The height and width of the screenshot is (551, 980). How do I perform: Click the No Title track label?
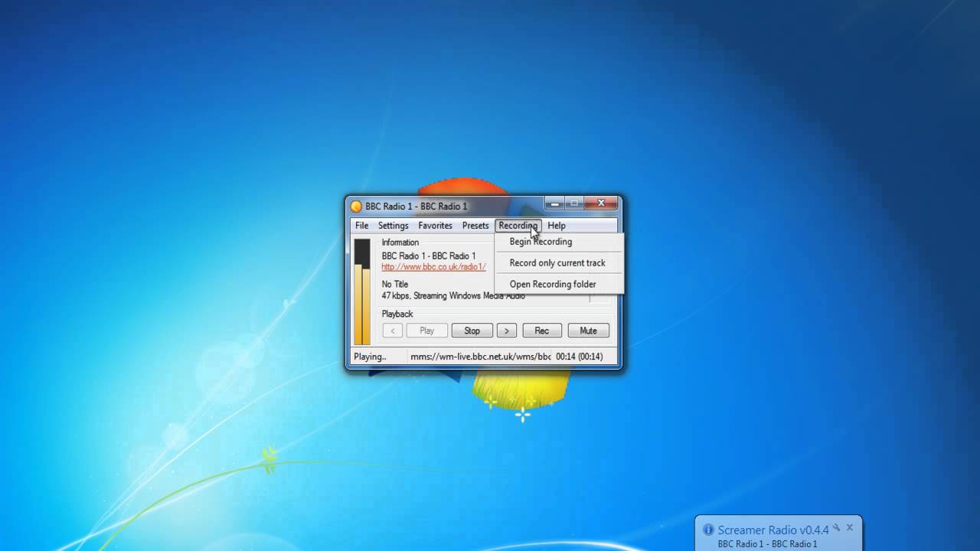pos(395,284)
